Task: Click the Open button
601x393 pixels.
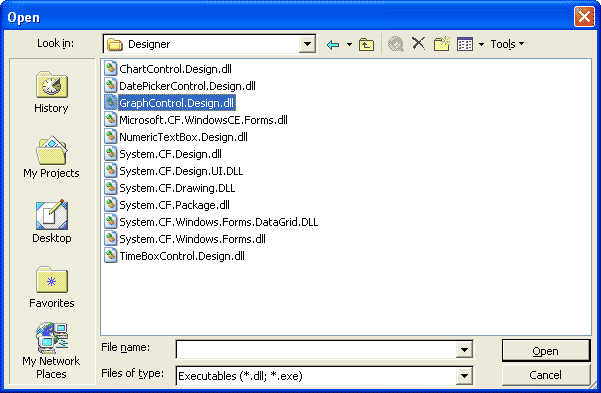Action: [x=546, y=350]
